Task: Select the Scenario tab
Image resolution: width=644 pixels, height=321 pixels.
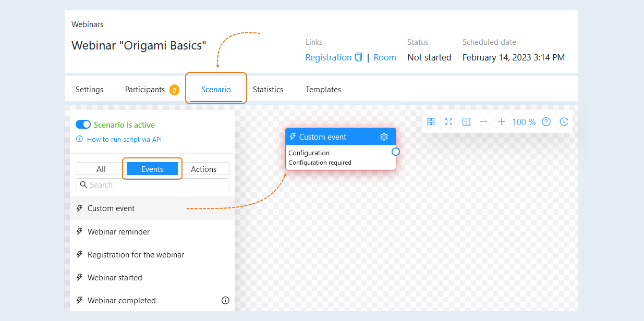Action: pyautogui.click(x=216, y=90)
